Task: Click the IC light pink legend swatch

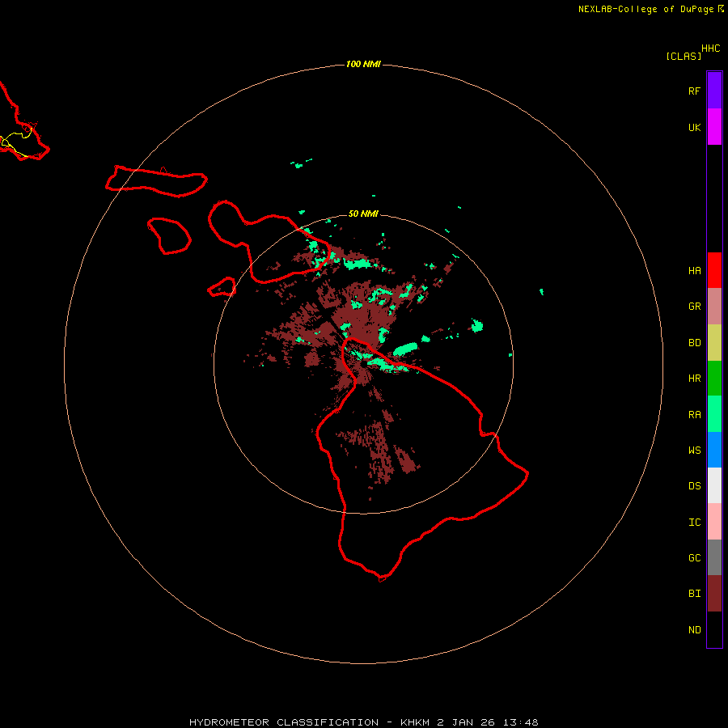Action: click(714, 522)
